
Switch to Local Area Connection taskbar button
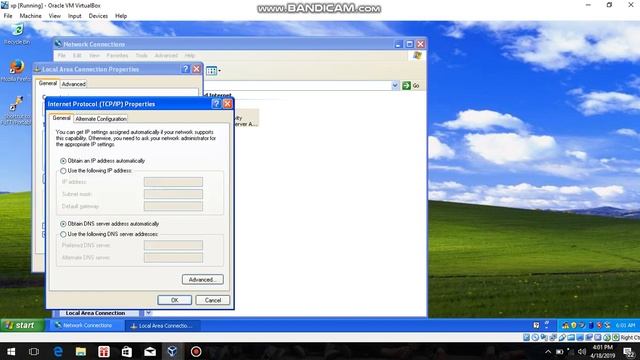(162, 326)
